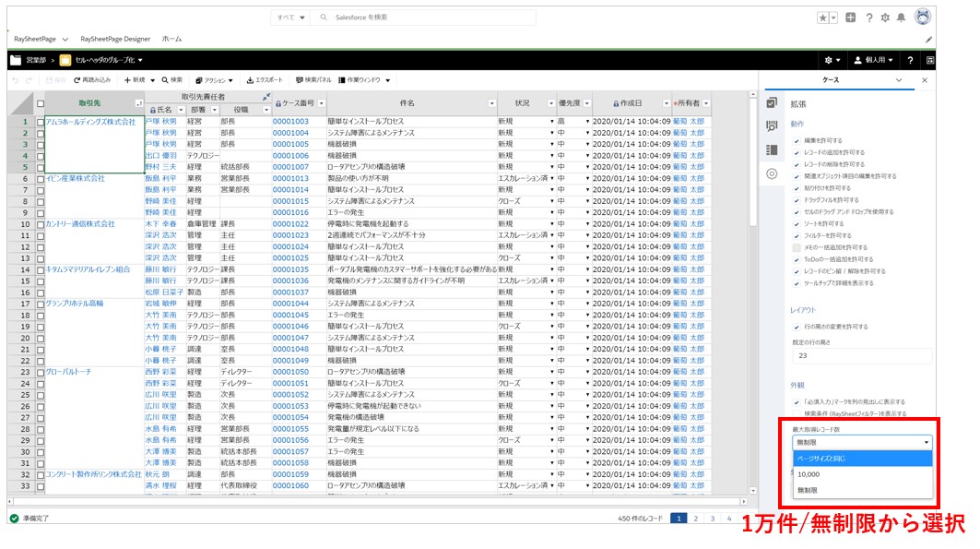This screenshot has width=980, height=549.
Task: Select the settings cog icon in side panel
Action: coord(772,173)
